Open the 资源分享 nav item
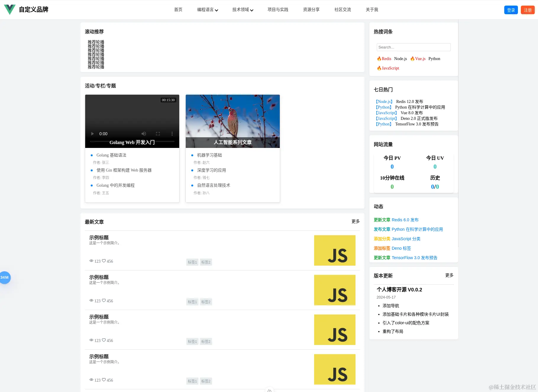Viewport: 538px width, 392px height. click(x=311, y=10)
